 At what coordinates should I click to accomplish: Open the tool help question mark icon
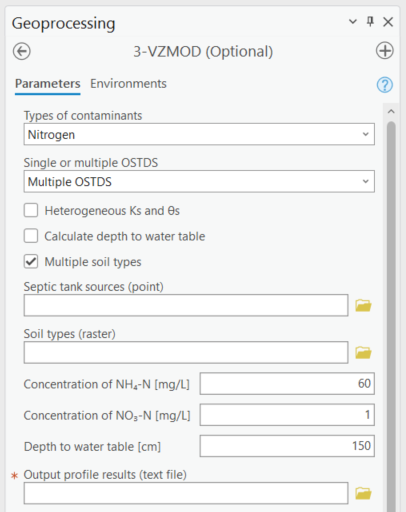click(385, 85)
